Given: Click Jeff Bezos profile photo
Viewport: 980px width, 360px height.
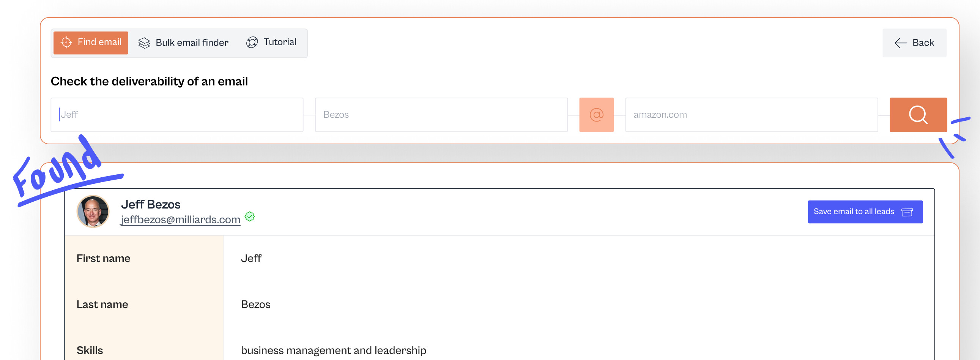Looking at the screenshot, I should coord(93,211).
